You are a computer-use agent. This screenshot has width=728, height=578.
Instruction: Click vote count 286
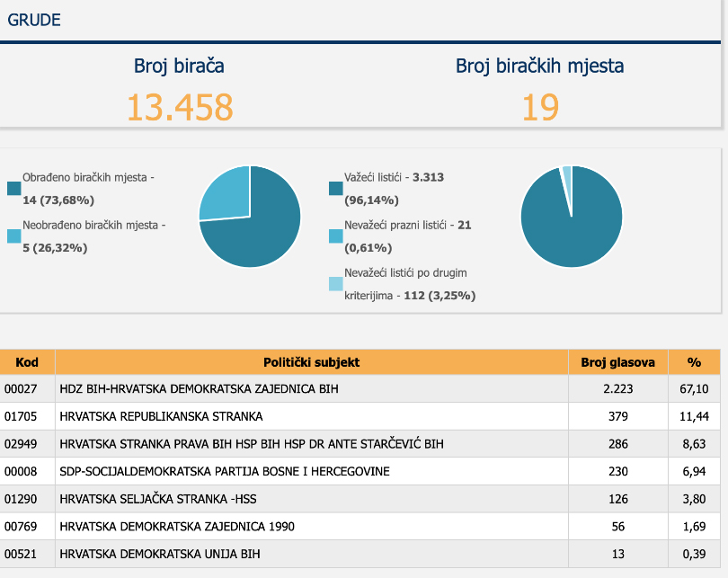click(x=618, y=444)
